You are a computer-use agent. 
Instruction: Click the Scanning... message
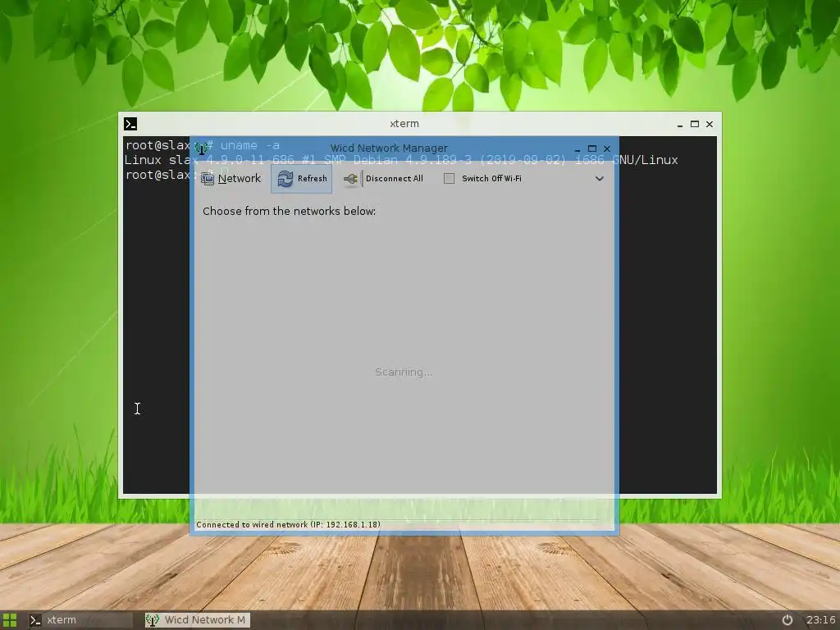click(404, 372)
